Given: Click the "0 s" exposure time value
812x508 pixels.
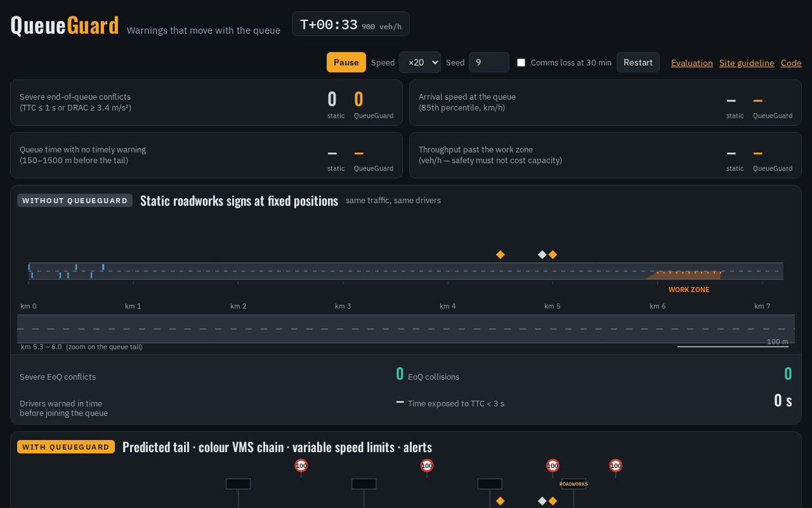Looking at the screenshot, I should click(x=783, y=400).
